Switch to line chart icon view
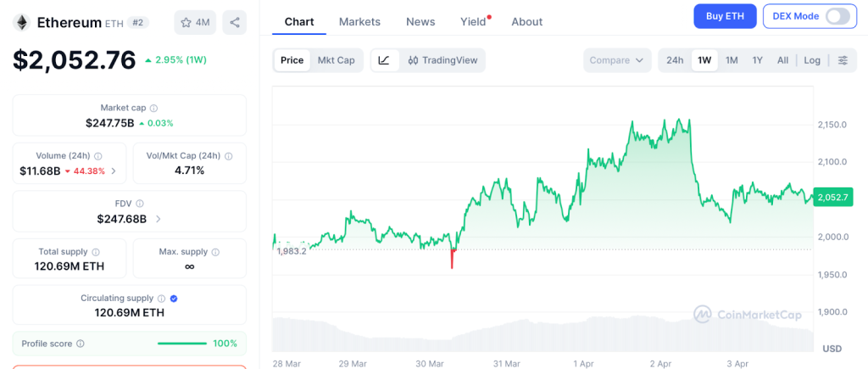This screenshot has width=868, height=369. 384,60
